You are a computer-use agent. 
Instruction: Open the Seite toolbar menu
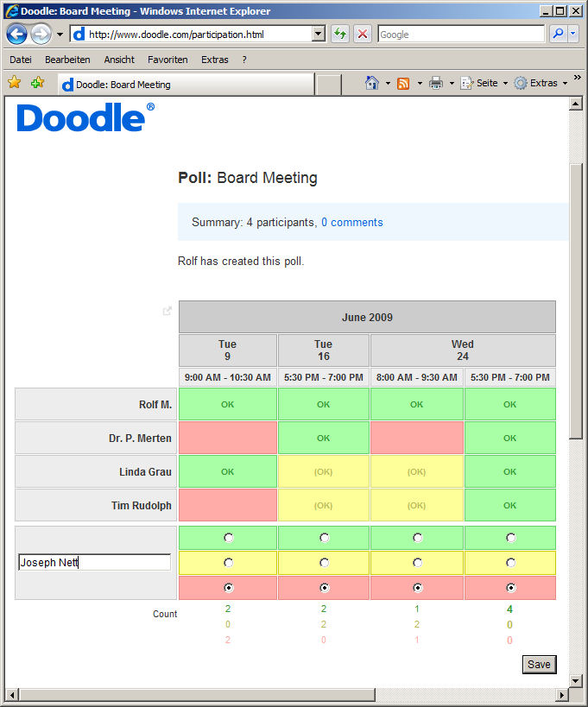(484, 83)
